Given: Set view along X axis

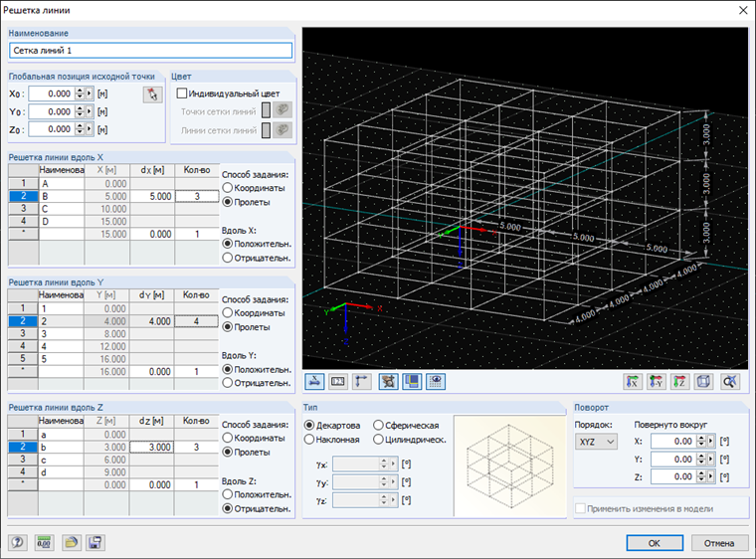Looking at the screenshot, I should coord(632,381).
